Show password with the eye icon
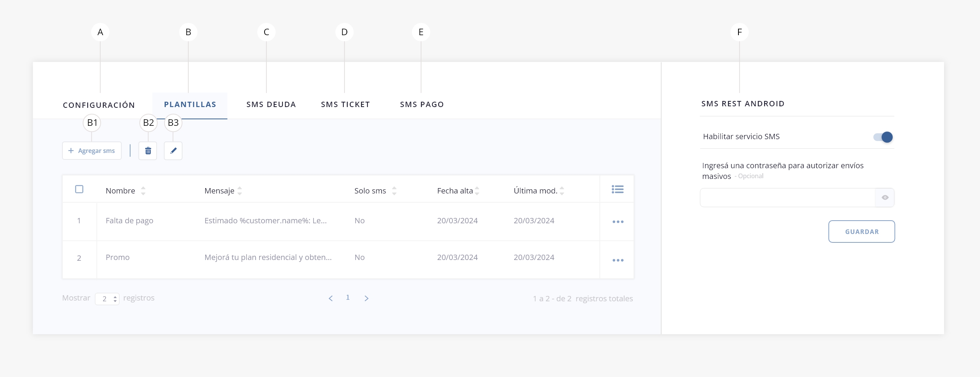980x377 pixels. pyautogui.click(x=885, y=198)
